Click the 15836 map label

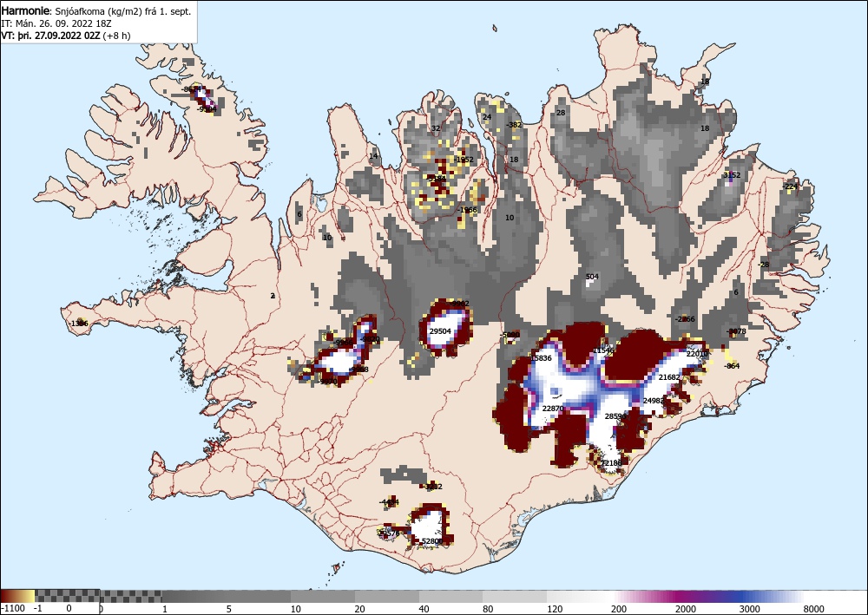coord(541,358)
